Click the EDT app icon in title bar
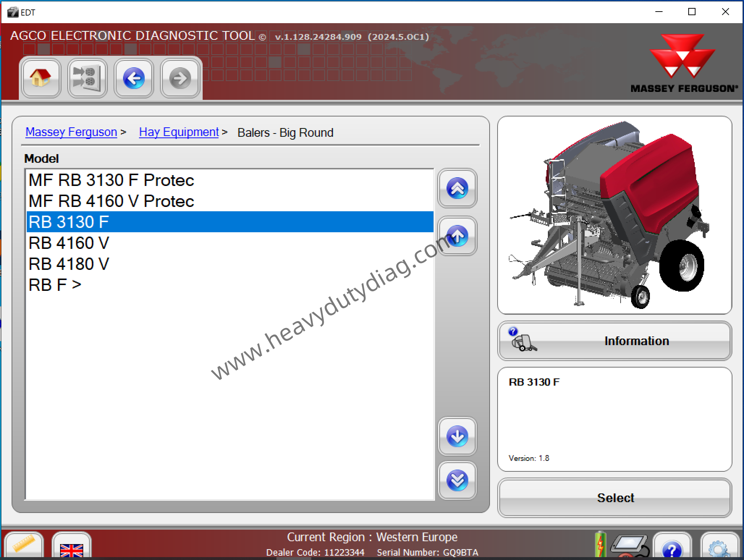 coord(13,12)
